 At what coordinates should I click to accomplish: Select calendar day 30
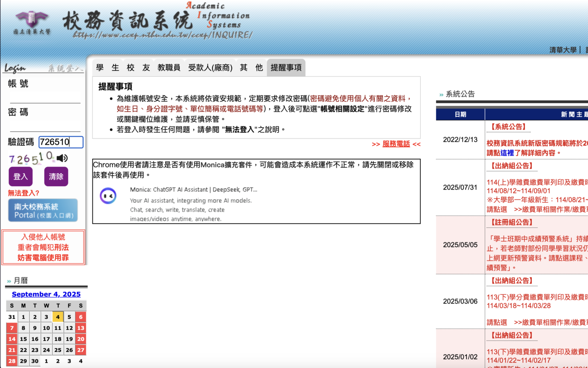pos(34,361)
